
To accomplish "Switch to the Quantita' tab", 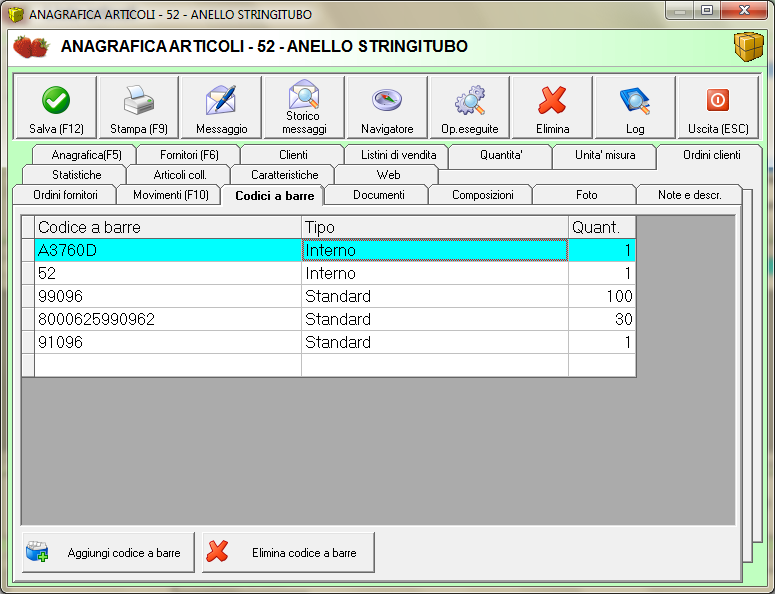I will pyautogui.click(x=501, y=155).
